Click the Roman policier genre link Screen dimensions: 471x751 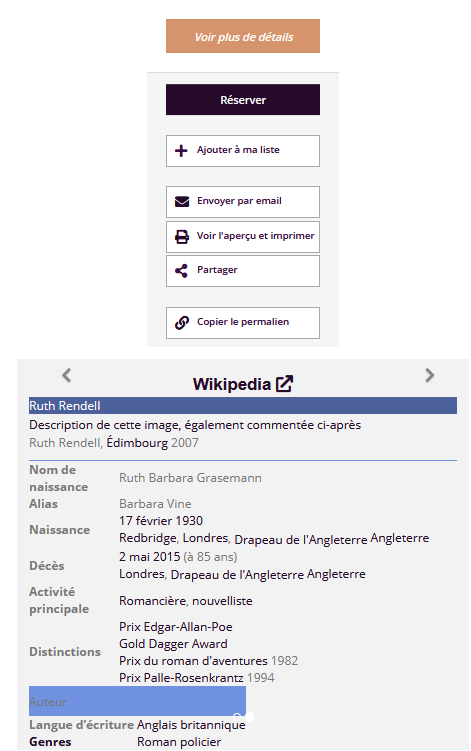coord(179,742)
